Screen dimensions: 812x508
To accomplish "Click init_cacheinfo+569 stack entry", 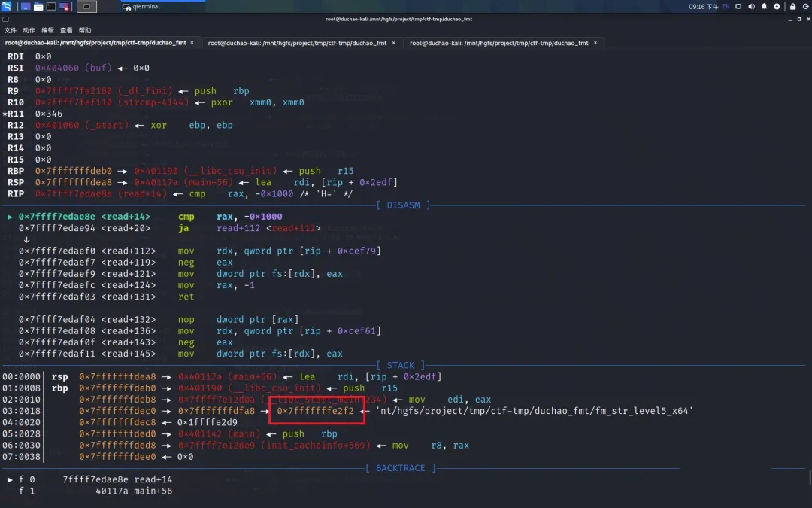I will 274,445.
